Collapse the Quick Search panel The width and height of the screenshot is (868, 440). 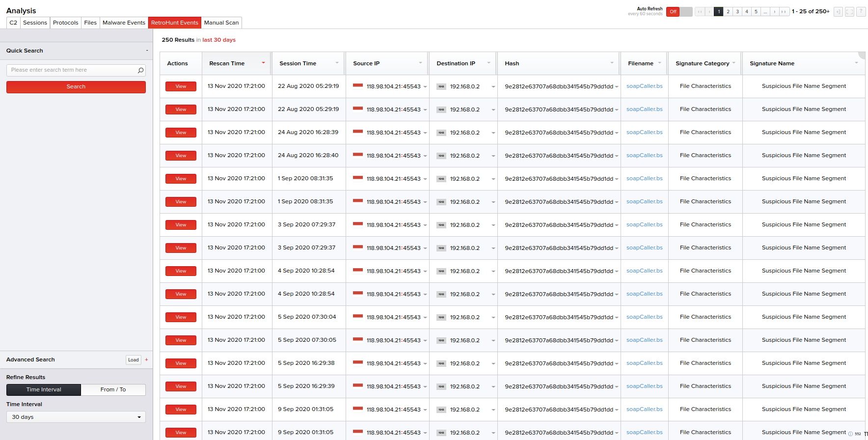[147, 51]
